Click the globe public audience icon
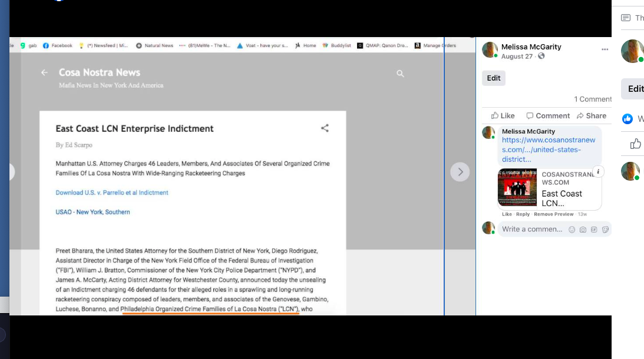The image size is (644, 359). pyautogui.click(x=541, y=56)
